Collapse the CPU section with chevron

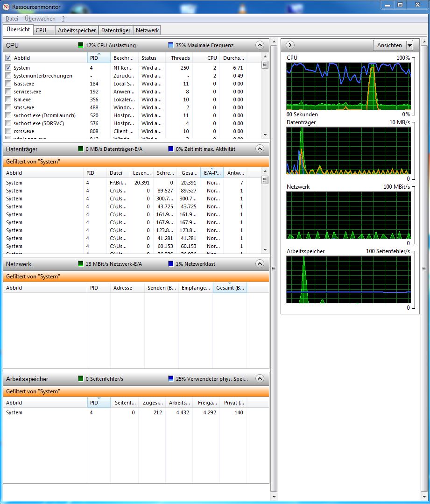(x=260, y=45)
